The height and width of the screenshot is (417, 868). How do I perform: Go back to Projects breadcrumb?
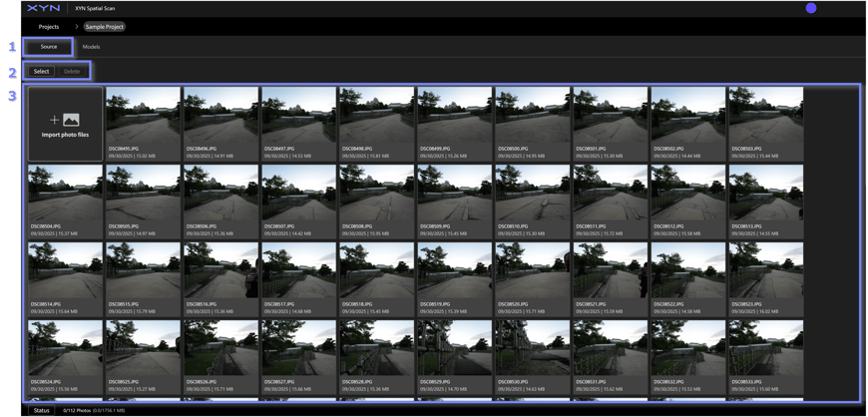coord(49,27)
